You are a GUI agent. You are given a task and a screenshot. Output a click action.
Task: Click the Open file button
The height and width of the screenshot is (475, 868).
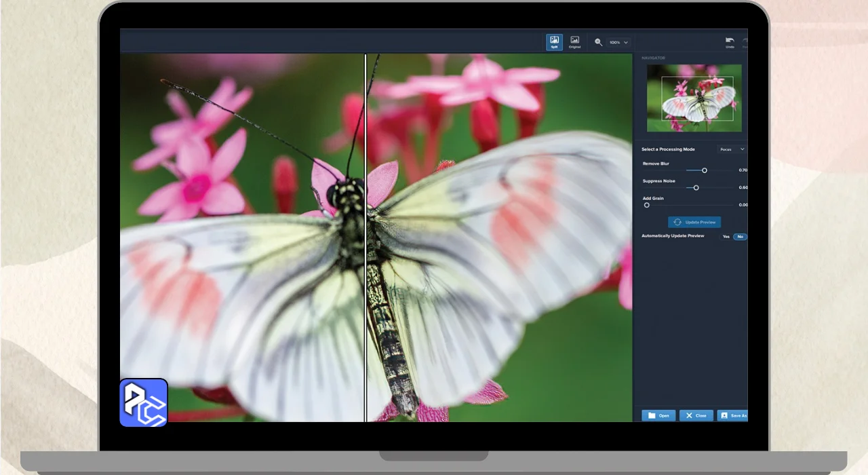pyautogui.click(x=658, y=415)
